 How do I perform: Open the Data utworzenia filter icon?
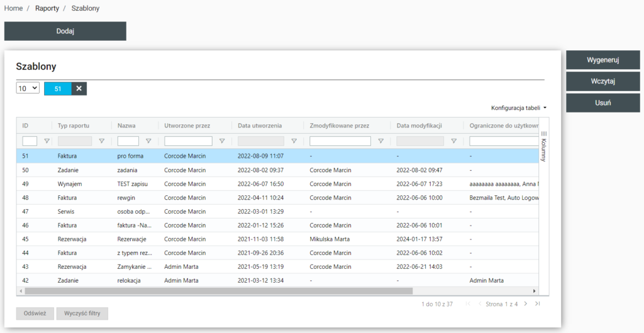point(294,141)
